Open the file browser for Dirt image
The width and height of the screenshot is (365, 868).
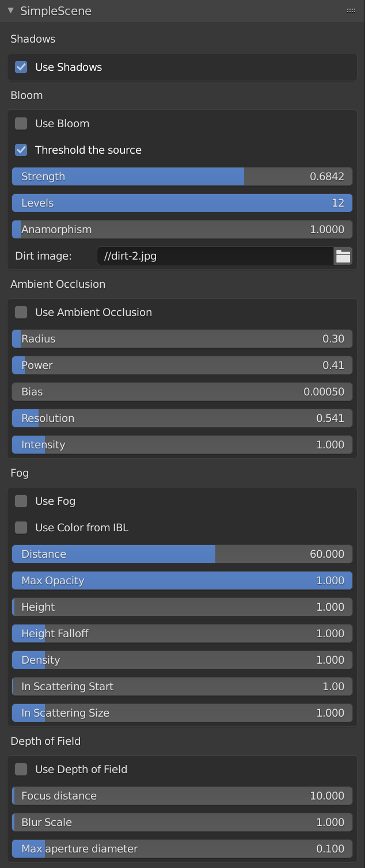pos(343,256)
